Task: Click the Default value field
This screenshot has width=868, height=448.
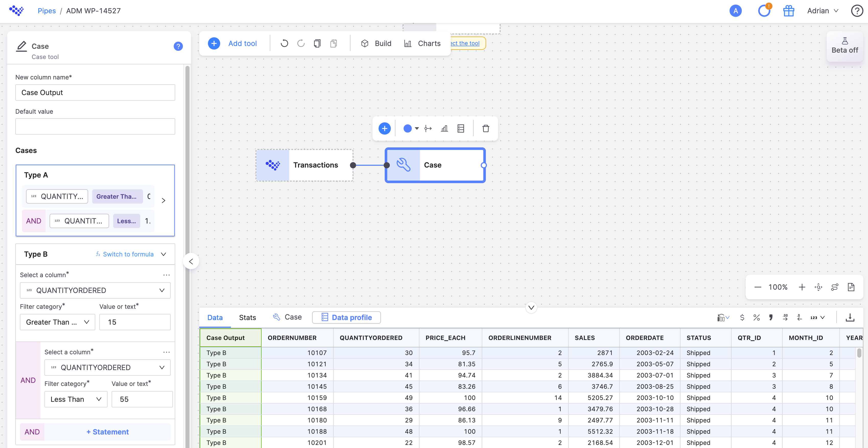Action: 95,126
